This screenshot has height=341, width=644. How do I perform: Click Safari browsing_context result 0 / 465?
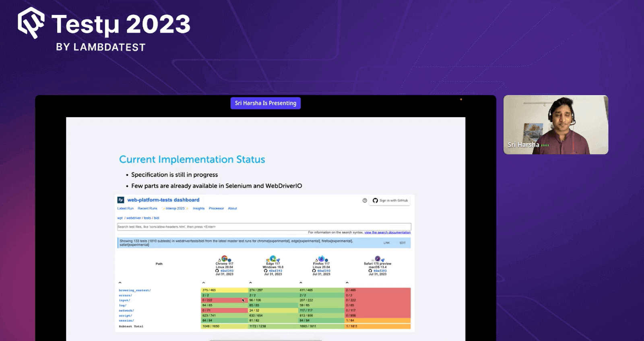[378, 290]
